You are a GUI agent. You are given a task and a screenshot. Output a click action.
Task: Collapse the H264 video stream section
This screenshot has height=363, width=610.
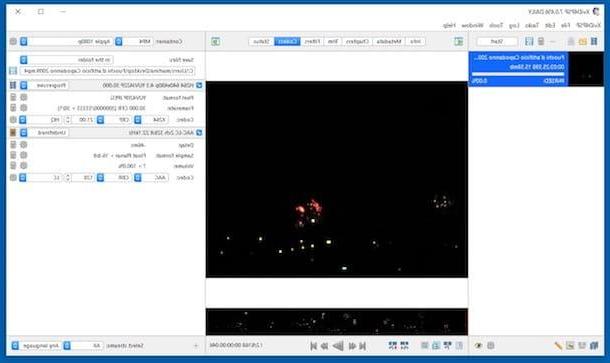point(199,85)
